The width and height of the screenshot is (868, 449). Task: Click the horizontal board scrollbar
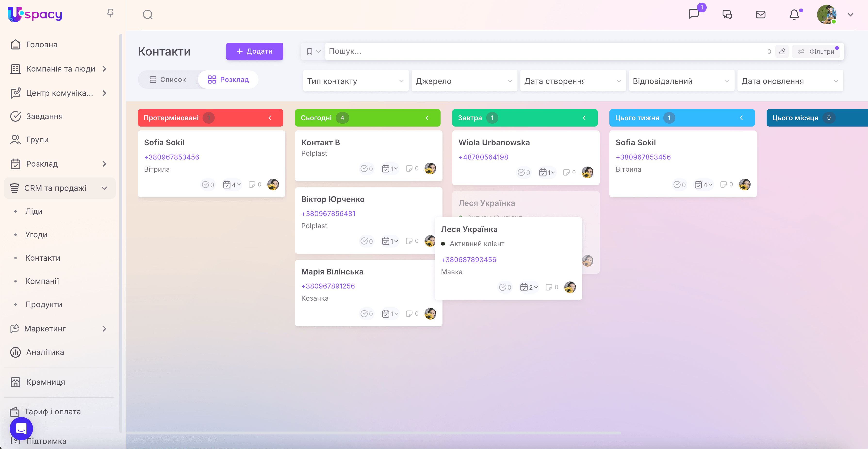(x=373, y=433)
